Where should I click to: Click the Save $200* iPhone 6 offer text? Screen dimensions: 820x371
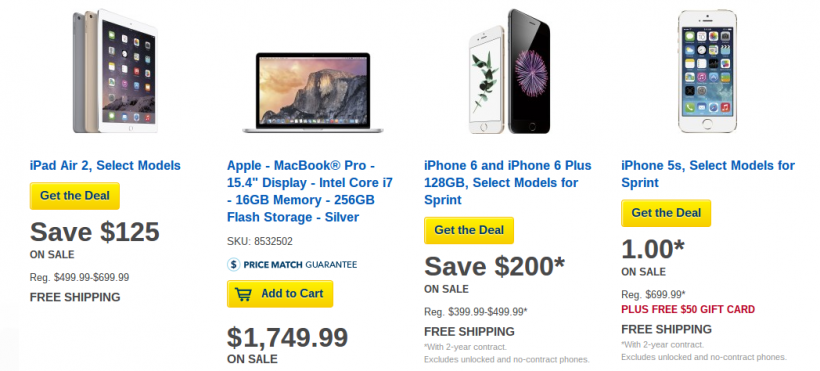coord(494,266)
